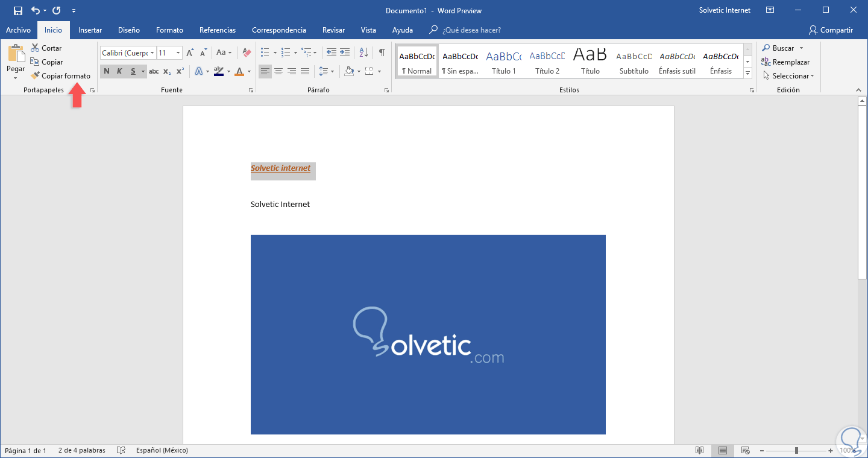This screenshot has height=458, width=868.
Task: Toggle bold (N) formatting
Action: tap(107, 71)
